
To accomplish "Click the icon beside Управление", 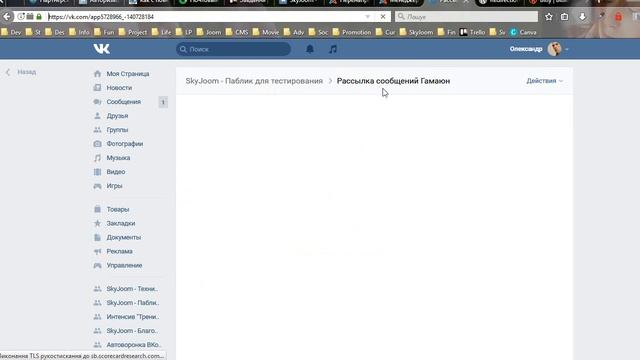I will [x=97, y=265].
